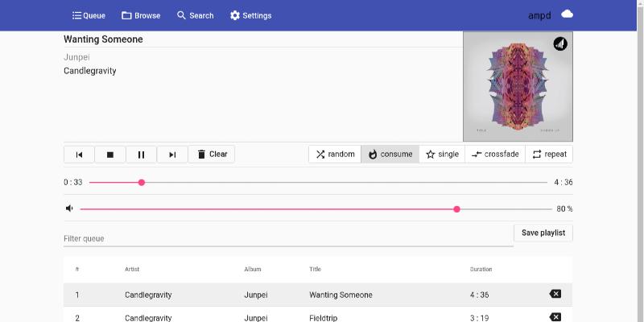Click the cloud connection icon

(x=567, y=14)
